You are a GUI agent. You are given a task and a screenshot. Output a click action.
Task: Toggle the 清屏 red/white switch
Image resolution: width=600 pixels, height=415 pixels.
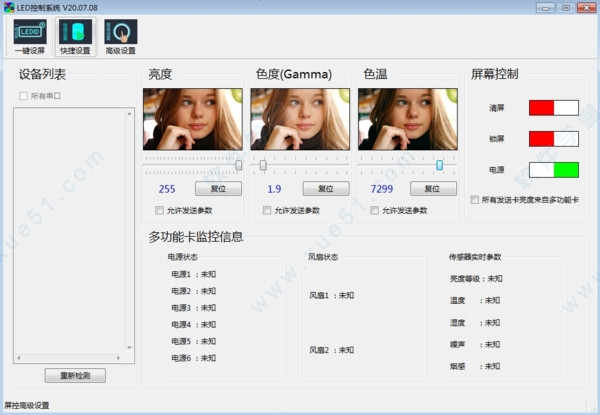click(554, 108)
